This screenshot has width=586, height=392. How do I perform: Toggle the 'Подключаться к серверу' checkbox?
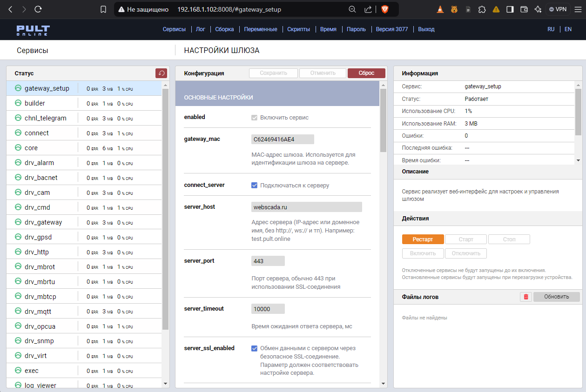click(255, 185)
